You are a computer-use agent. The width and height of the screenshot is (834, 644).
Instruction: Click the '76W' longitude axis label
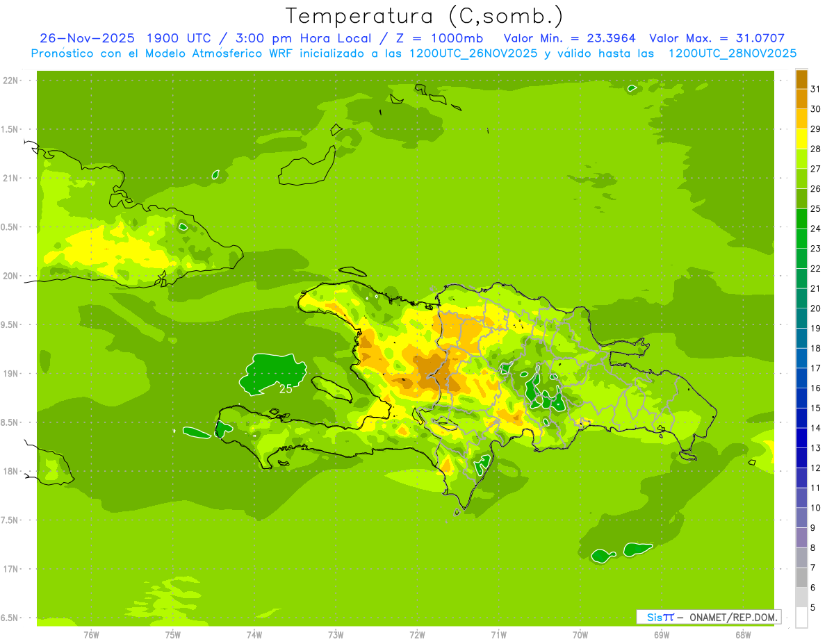(91, 634)
